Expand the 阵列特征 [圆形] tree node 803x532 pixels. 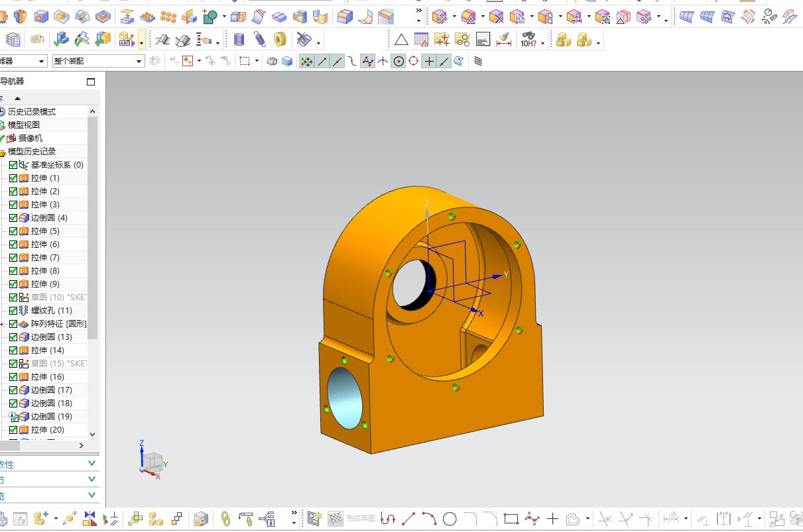tap(2, 324)
